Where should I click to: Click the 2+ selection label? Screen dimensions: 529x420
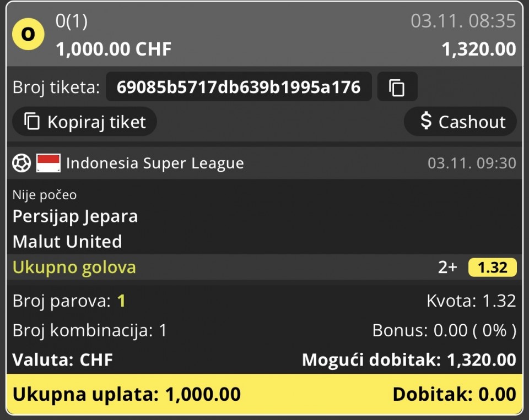point(447,268)
